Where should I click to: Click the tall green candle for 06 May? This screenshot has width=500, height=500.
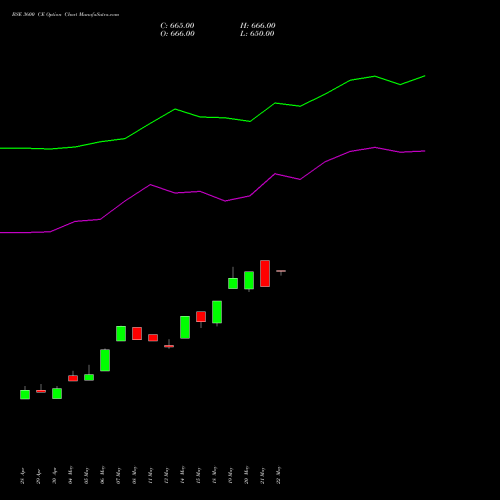(105, 360)
